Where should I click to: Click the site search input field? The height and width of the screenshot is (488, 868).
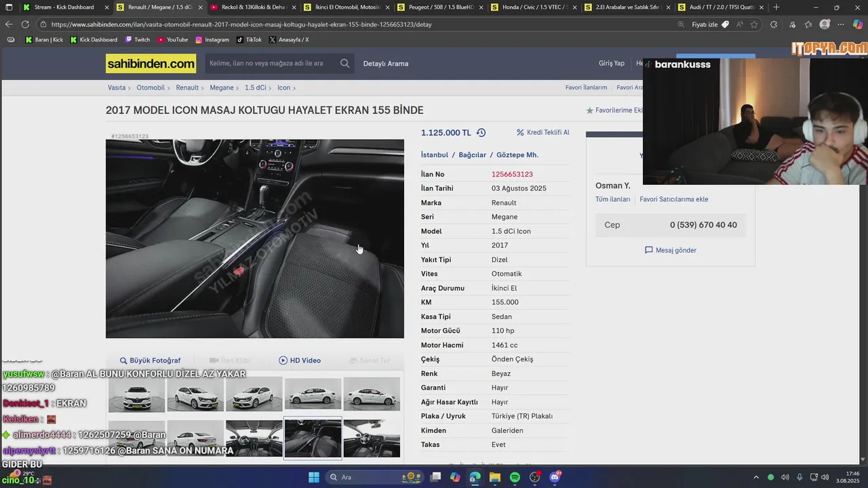pyautogui.click(x=271, y=64)
